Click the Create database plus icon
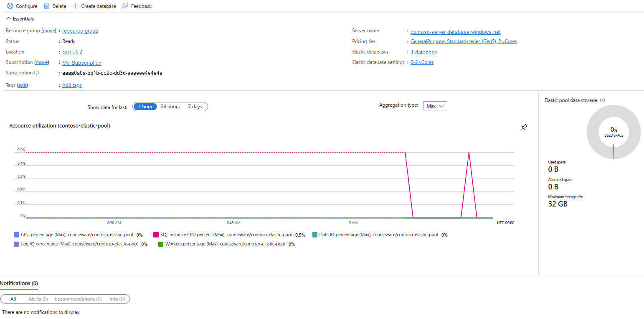The width and height of the screenshot is (644, 319). tap(75, 6)
